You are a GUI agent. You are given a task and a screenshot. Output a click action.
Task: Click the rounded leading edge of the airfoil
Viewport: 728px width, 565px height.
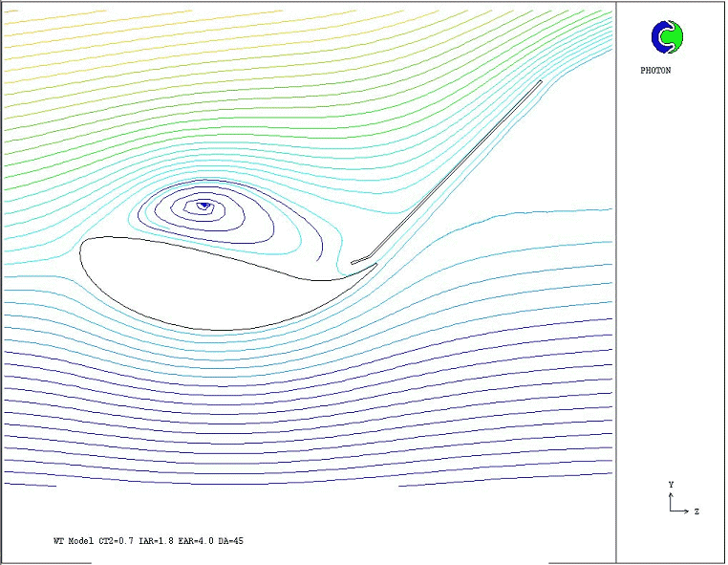coord(82,251)
